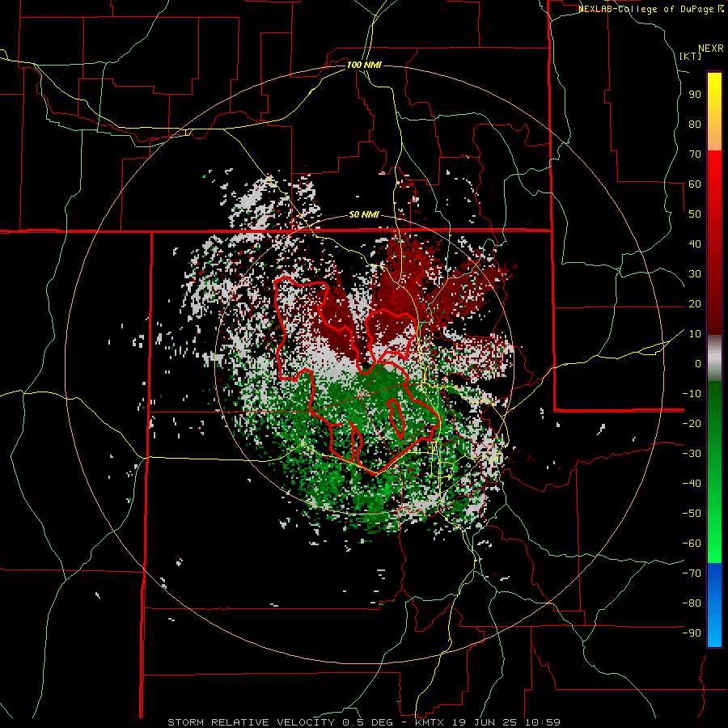The height and width of the screenshot is (728, 728).
Task: Click the 100 NMI range ring label
Action: click(x=364, y=65)
